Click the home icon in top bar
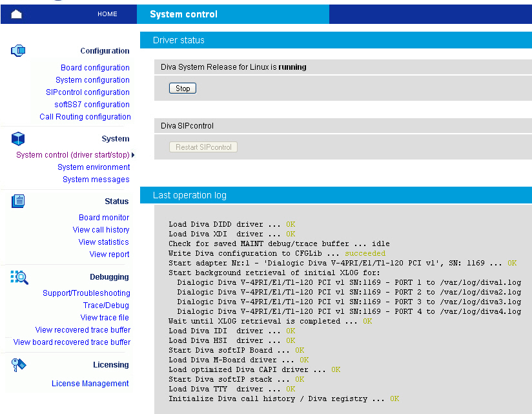Screen dimensions: 532x414 17,14
